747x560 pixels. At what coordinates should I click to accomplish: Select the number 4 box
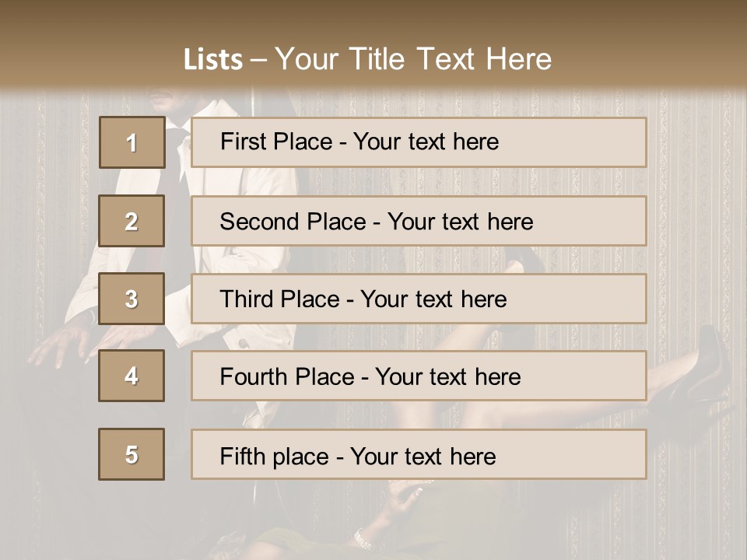132,376
